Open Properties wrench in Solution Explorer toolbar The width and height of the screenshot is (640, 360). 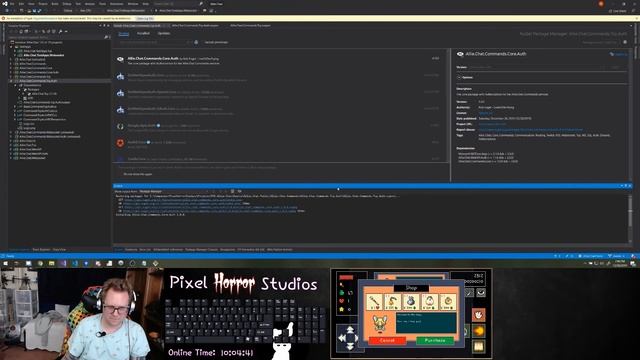tap(60, 31)
